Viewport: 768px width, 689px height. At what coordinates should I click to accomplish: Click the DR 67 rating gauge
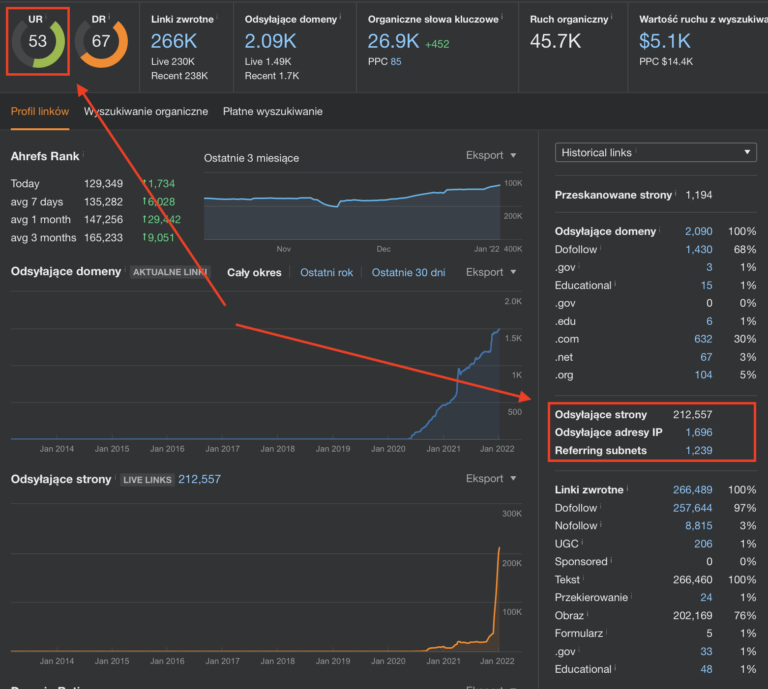[101, 42]
